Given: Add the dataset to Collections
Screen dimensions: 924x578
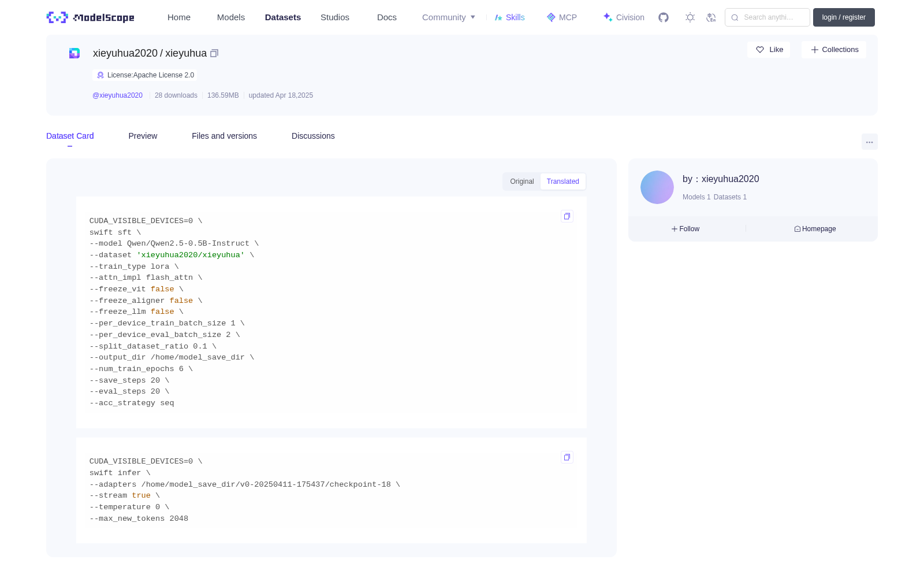Looking at the screenshot, I should pos(834,50).
